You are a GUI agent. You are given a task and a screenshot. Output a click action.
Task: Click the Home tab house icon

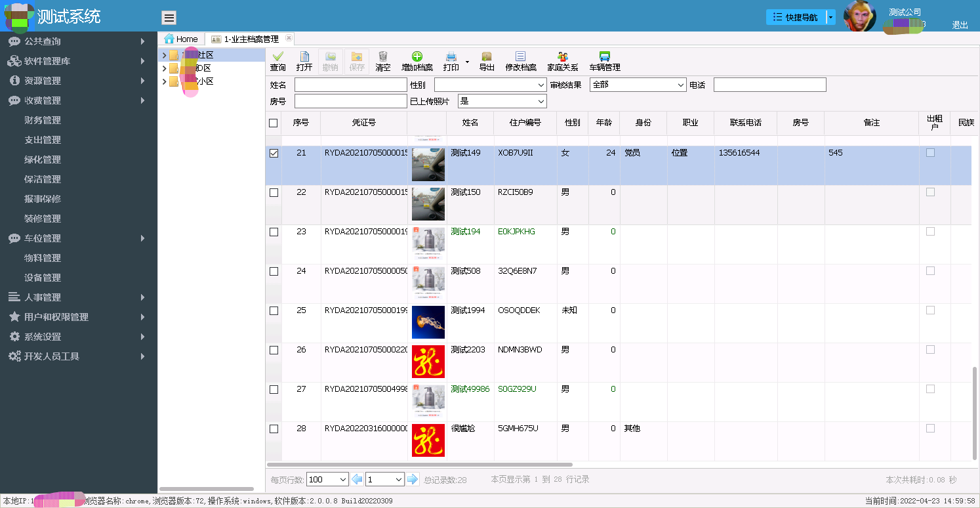tap(169, 39)
